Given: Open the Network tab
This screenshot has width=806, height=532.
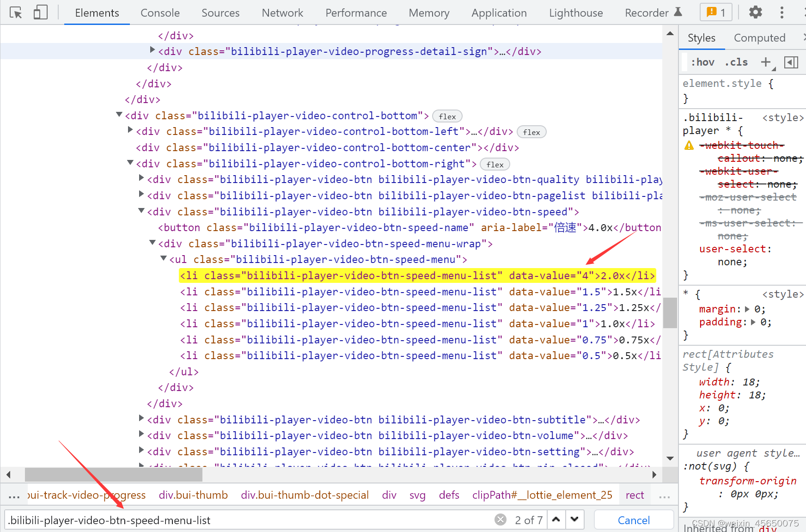Looking at the screenshot, I should [282, 13].
